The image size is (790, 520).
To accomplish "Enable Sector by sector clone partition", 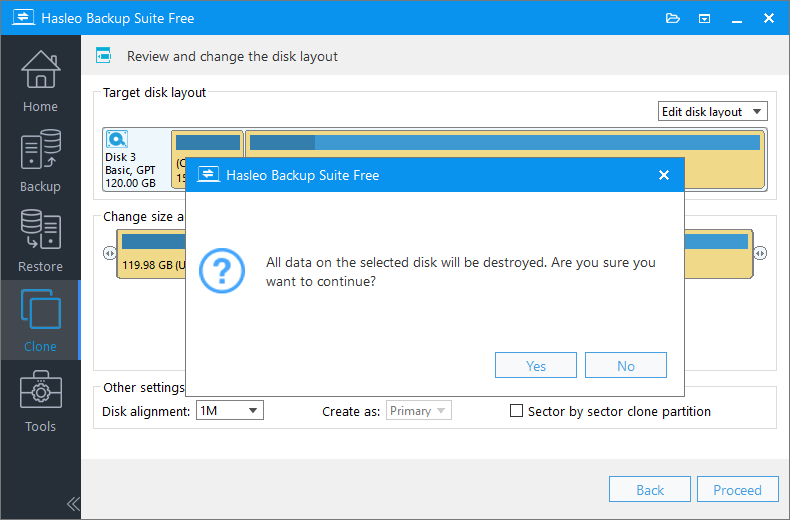I will point(517,411).
